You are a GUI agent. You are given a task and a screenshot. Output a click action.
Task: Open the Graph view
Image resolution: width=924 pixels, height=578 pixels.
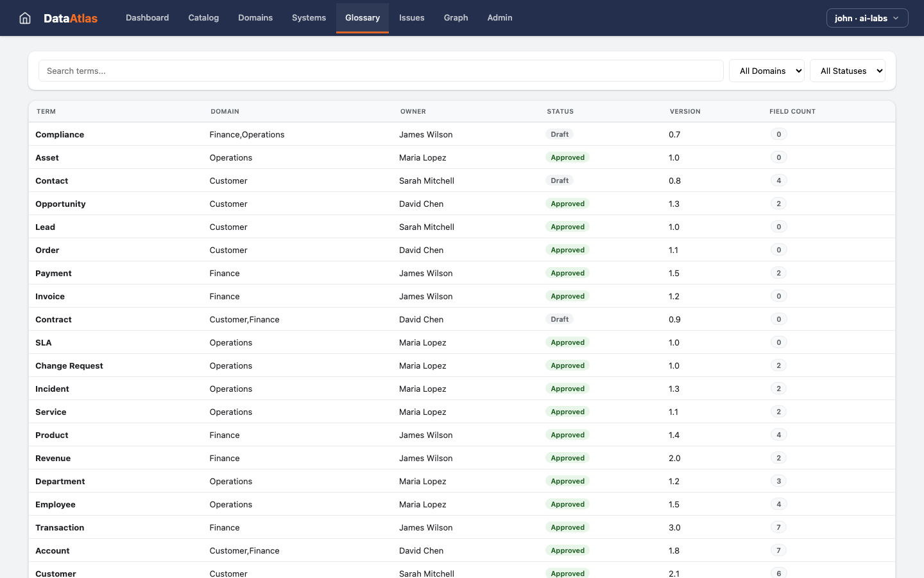(x=456, y=17)
